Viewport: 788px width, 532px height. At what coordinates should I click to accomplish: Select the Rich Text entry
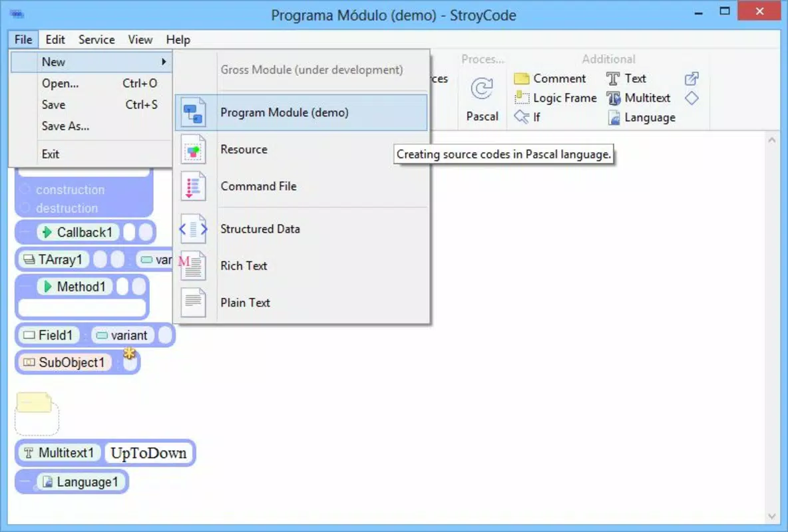tap(301, 266)
